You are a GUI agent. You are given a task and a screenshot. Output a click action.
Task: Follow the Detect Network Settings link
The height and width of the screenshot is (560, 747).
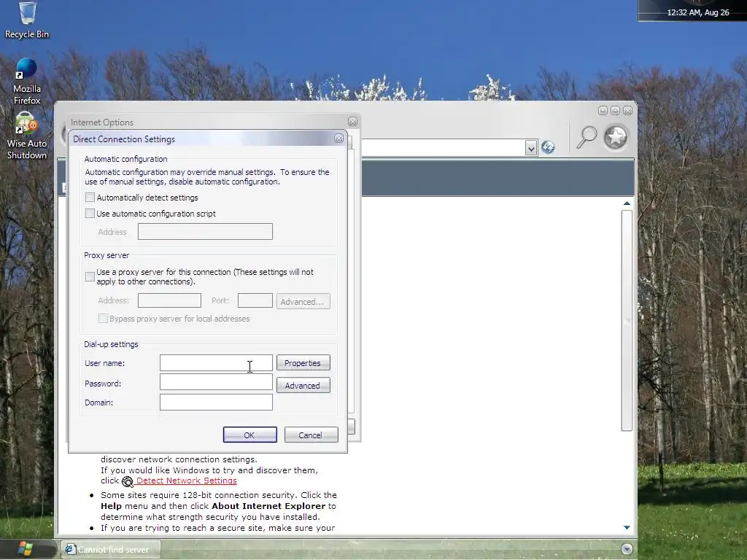[186, 481]
